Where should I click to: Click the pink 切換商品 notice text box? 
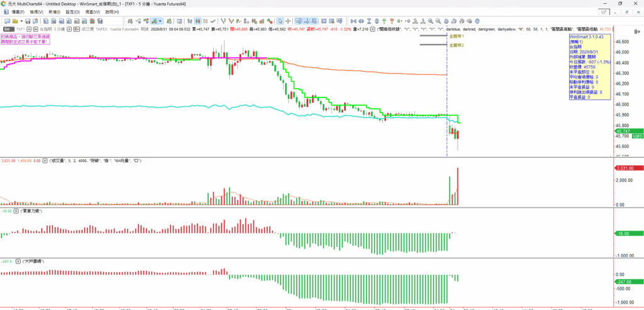pyautogui.click(x=25, y=40)
